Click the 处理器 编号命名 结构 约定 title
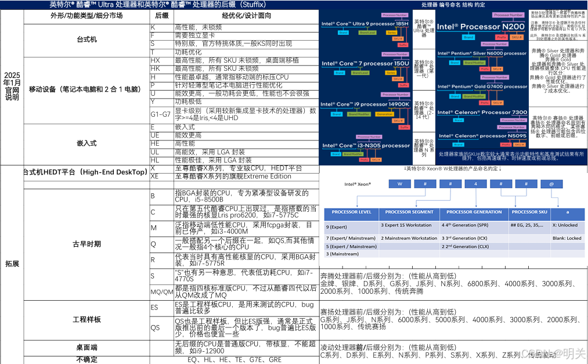Image resolution: width=588 pixels, height=364 pixels. point(453,5)
